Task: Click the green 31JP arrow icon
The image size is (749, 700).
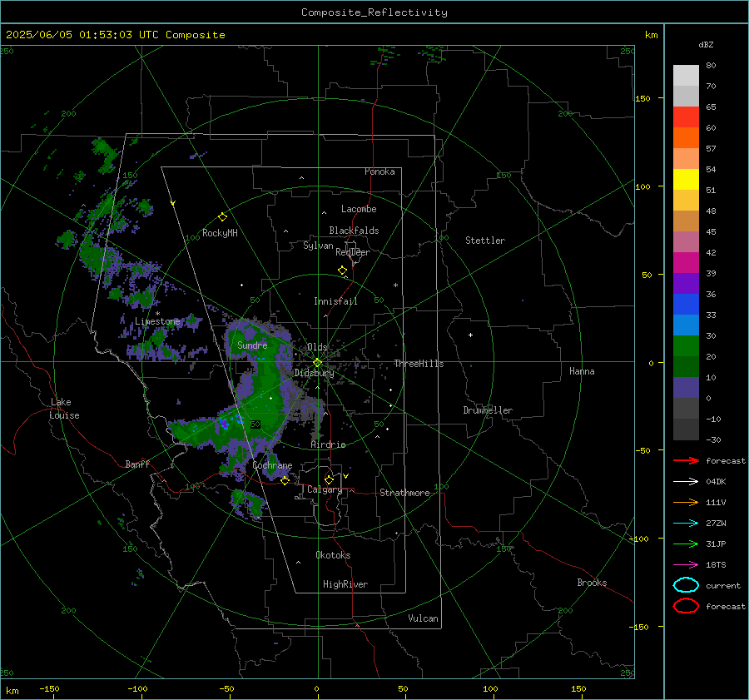Action: pos(686,544)
